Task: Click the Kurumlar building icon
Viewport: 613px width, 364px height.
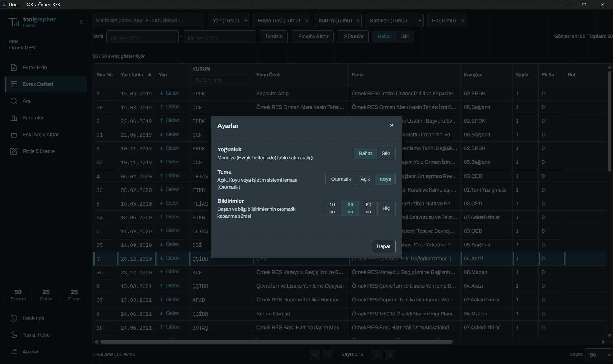Action: click(14, 118)
